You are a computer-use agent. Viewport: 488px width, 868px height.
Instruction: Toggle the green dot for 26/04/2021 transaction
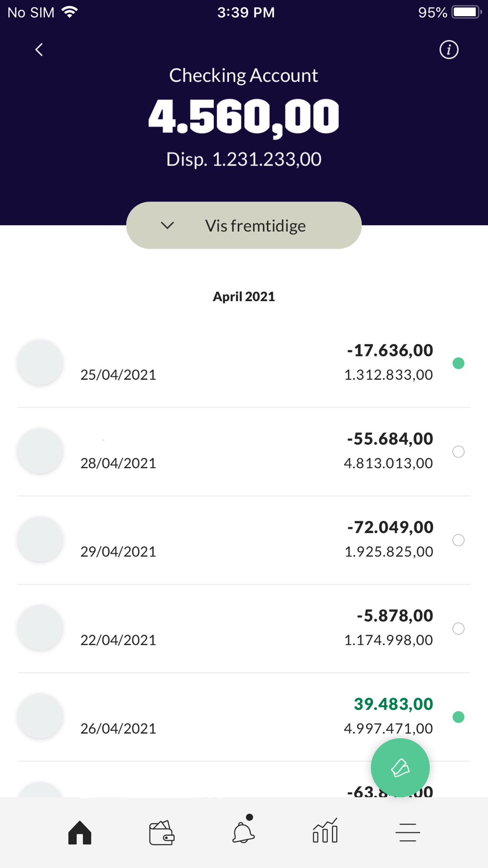[458, 717]
